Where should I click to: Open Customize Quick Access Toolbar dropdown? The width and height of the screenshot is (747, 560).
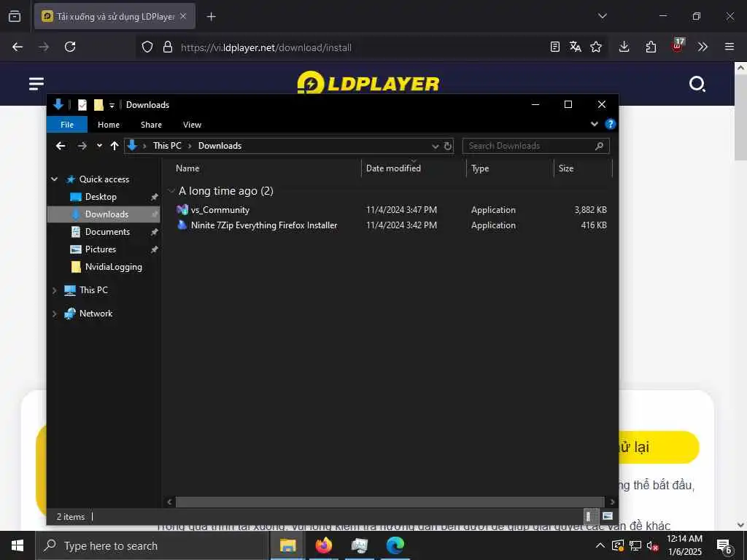pyautogui.click(x=112, y=105)
